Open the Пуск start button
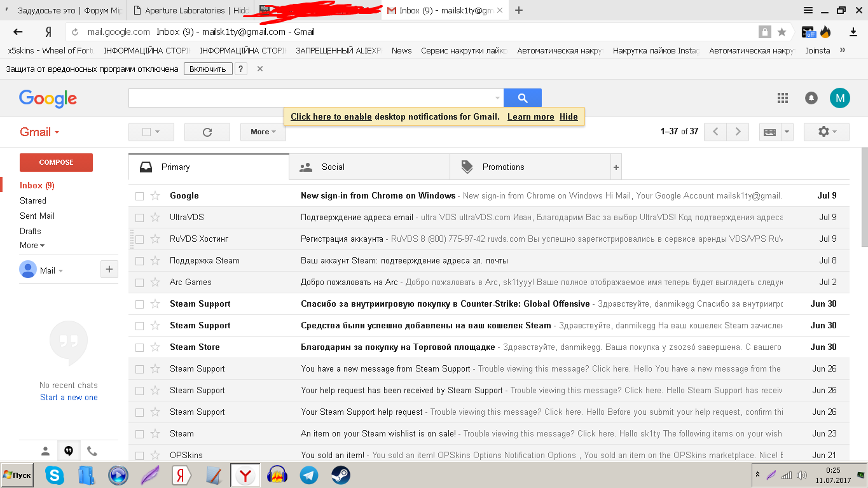868x488 pixels. pyautogui.click(x=17, y=475)
